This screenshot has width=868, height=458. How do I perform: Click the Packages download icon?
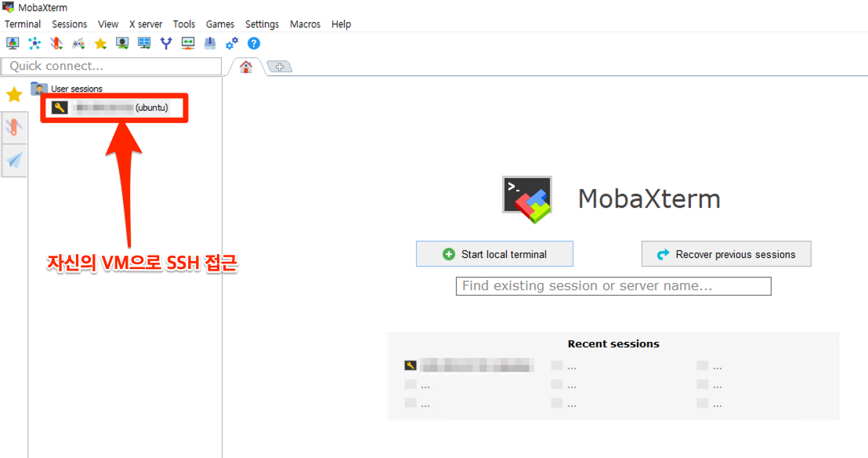210,43
